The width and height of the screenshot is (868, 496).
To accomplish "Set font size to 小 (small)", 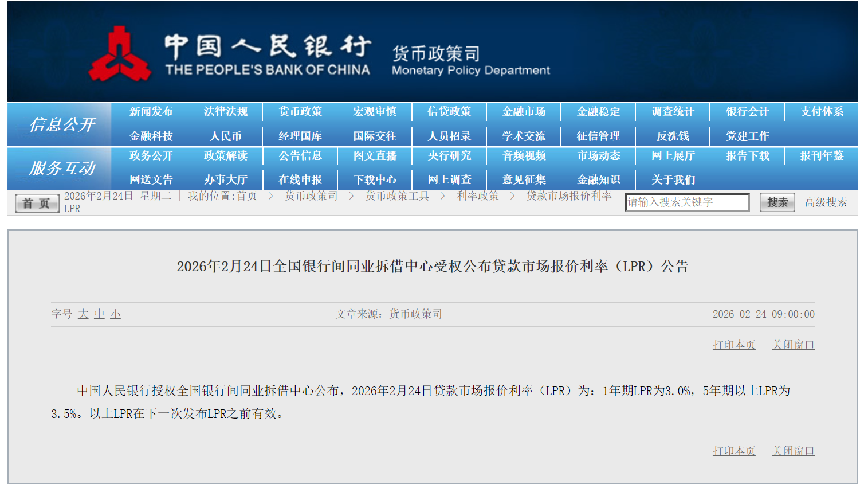I will pyautogui.click(x=115, y=314).
